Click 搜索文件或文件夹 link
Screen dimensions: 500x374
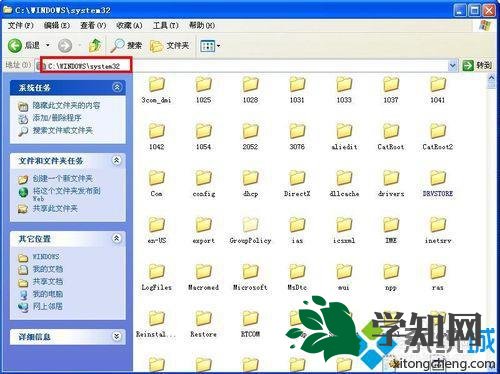63,130
